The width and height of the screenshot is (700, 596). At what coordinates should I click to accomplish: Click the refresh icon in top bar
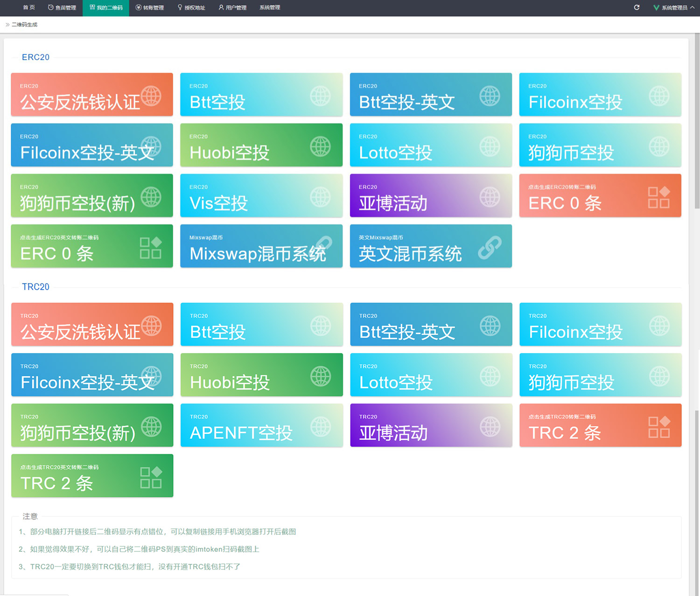[637, 7]
